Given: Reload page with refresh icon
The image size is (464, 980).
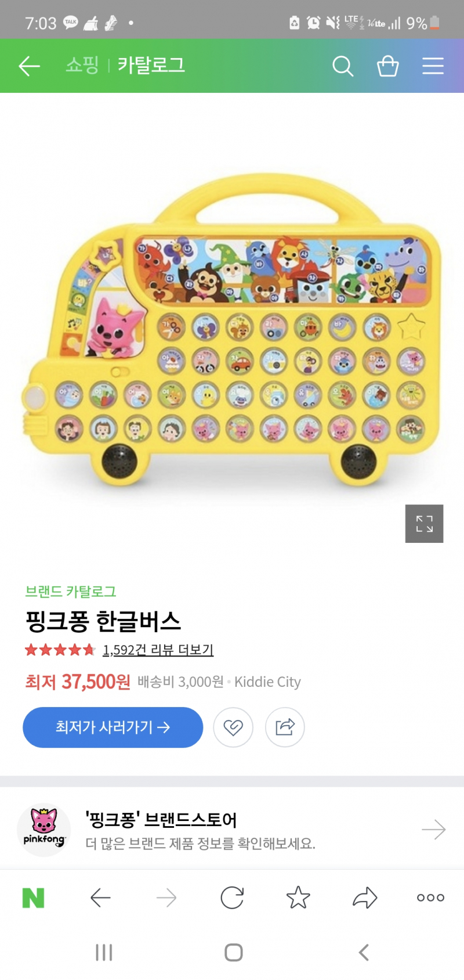Looking at the screenshot, I should pos(232,898).
